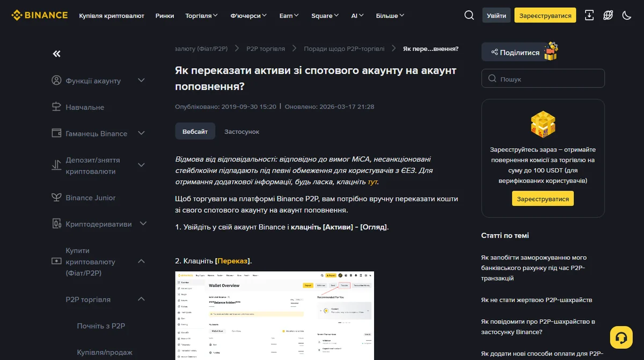Image resolution: width=644 pixels, height=360 pixels.
Task: Click header Зареєструватися button
Action: tap(545, 16)
